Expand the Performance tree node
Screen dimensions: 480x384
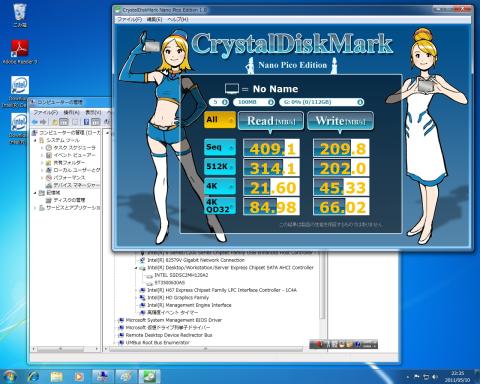pos(42,178)
